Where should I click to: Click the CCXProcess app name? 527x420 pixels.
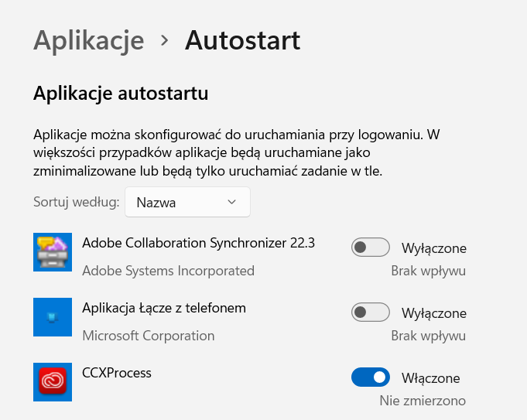coord(117,373)
